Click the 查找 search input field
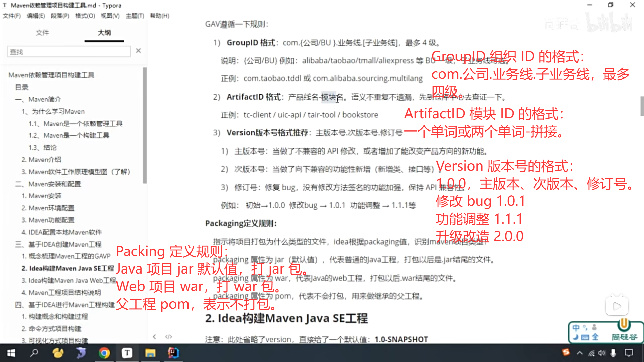Image resolution: width=644 pixels, height=362 pixels. 69,52
